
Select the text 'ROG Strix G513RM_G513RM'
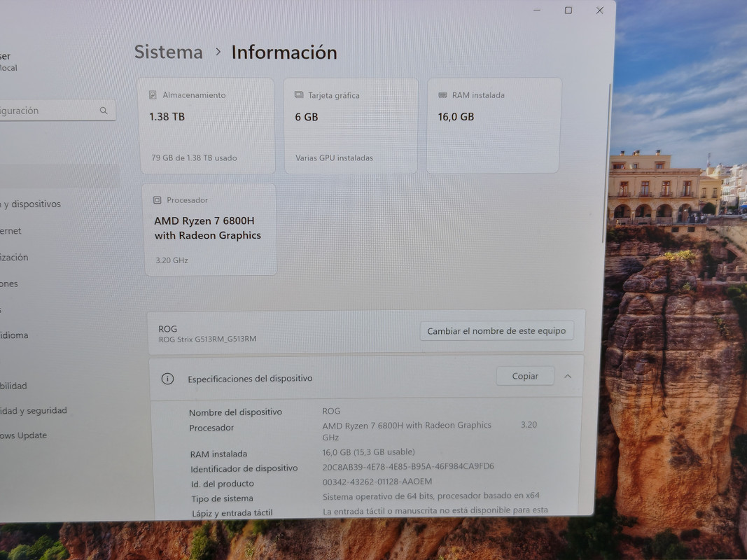click(x=207, y=339)
